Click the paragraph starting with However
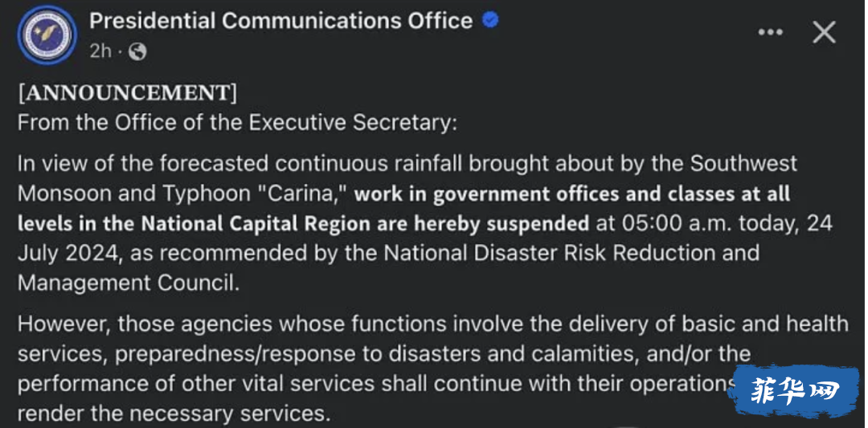868x428 pixels. point(433,369)
